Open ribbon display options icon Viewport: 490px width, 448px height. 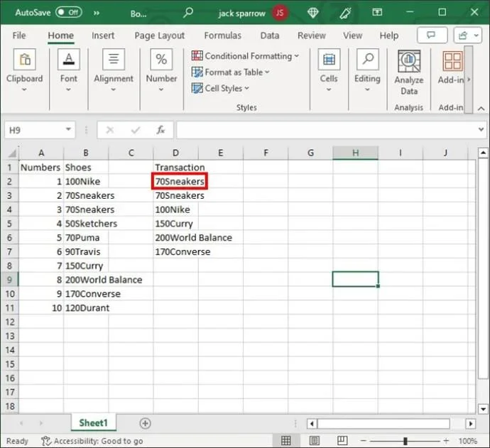(377, 12)
